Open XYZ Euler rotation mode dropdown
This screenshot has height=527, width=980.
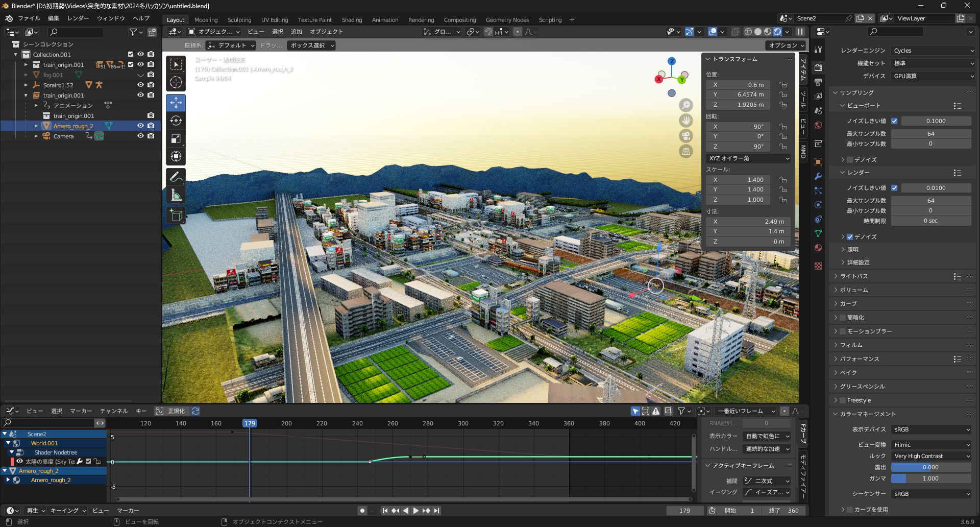coord(749,158)
